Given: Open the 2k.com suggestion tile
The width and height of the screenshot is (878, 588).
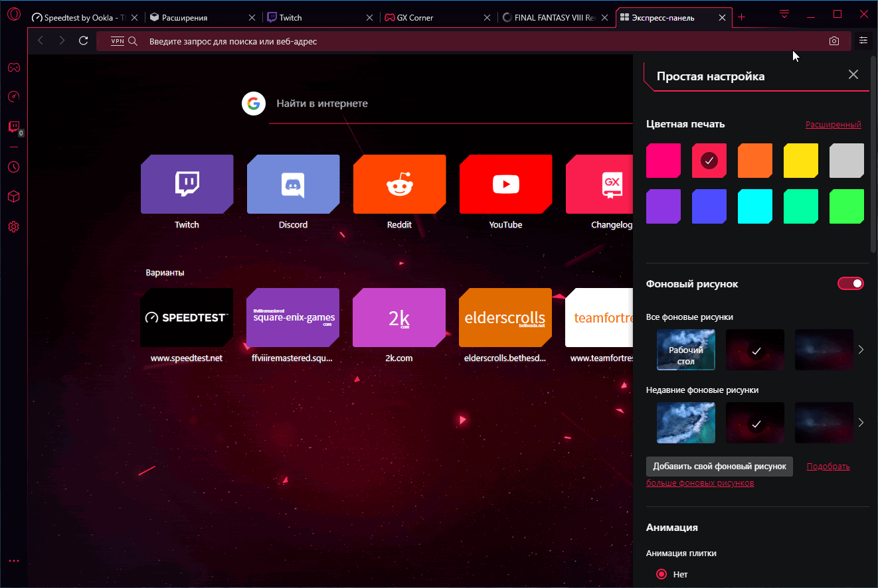Looking at the screenshot, I should (399, 317).
